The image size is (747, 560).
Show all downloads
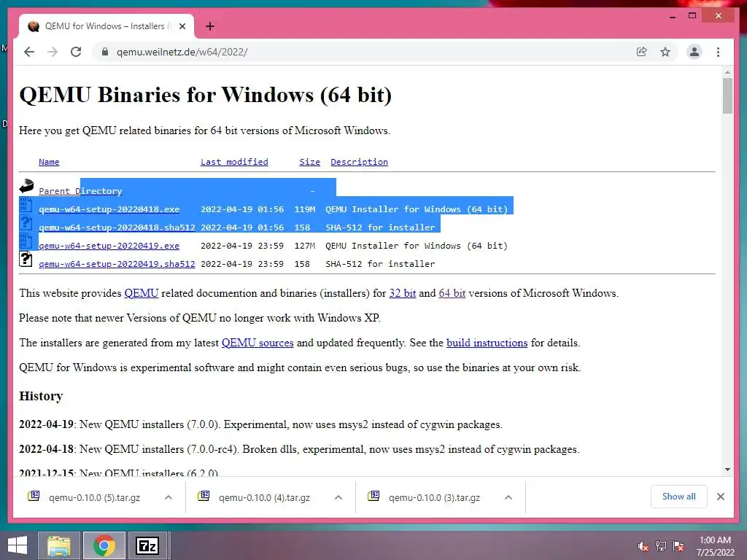point(679,497)
